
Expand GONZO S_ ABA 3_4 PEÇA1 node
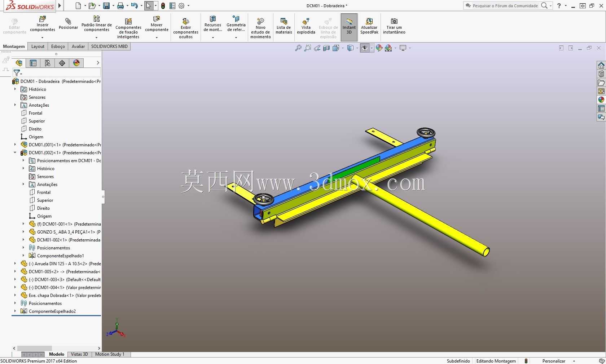pyautogui.click(x=23, y=232)
